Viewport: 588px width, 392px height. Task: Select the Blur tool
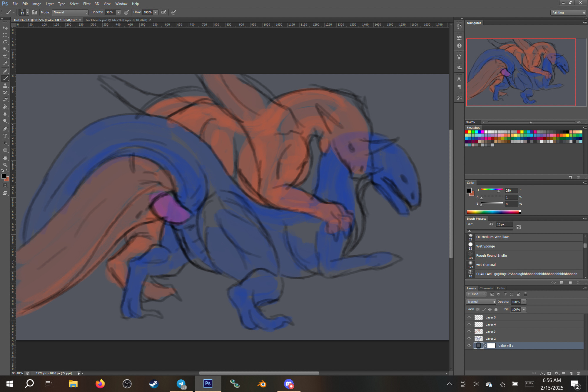(x=5, y=114)
